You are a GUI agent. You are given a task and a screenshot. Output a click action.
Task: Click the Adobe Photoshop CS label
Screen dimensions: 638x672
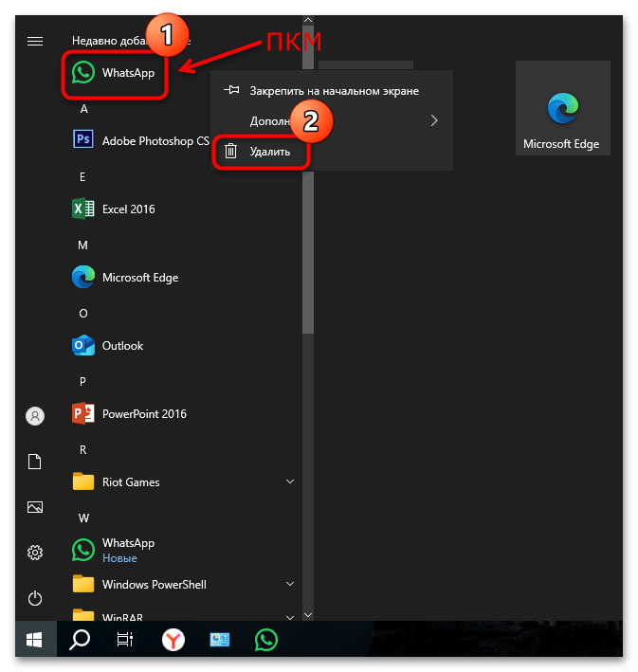point(155,141)
